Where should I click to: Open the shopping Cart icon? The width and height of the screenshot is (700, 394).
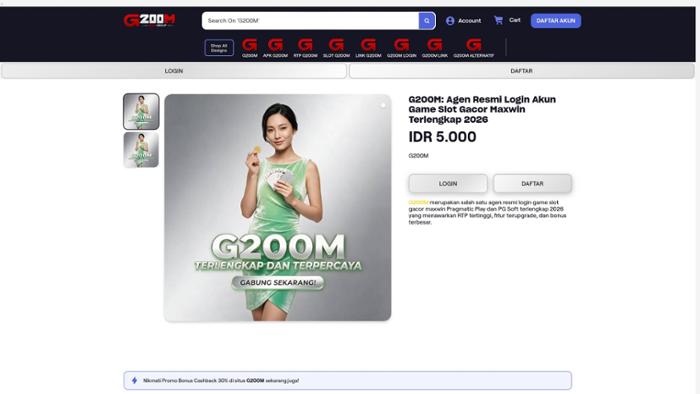click(498, 20)
